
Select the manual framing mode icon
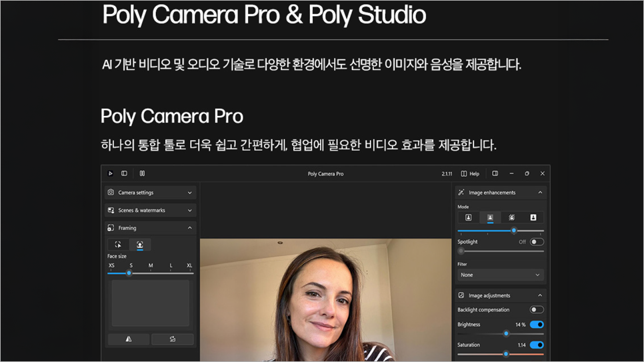(118, 245)
